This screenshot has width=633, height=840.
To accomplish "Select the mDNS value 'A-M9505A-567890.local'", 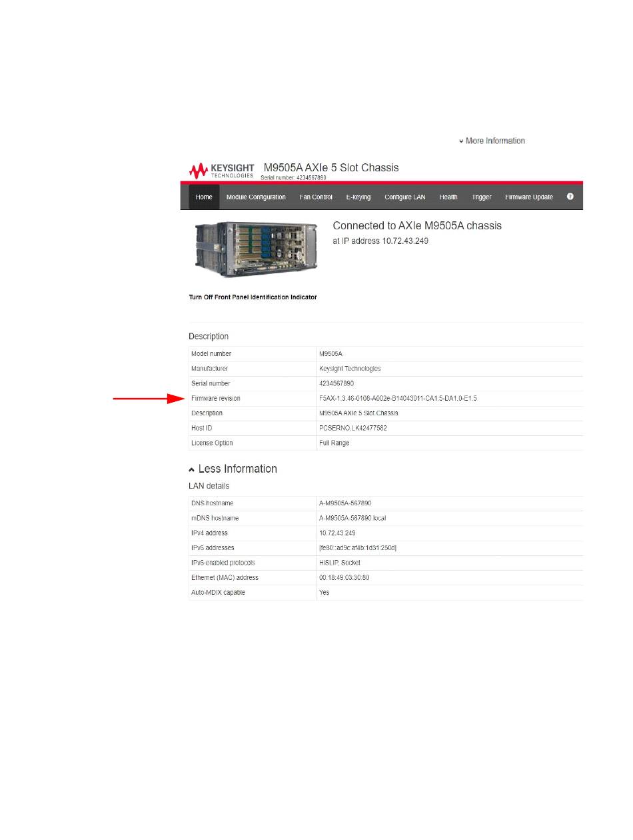I will pyautogui.click(x=353, y=518).
